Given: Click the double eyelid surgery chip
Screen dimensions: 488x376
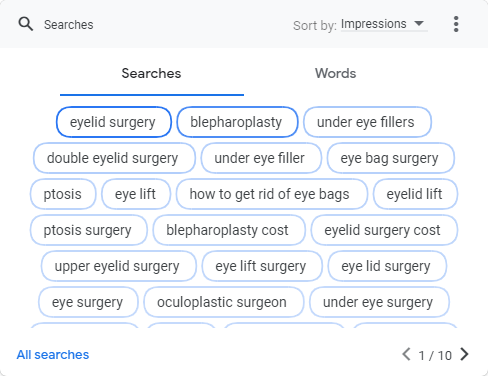Looking at the screenshot, I should [114, 158].
